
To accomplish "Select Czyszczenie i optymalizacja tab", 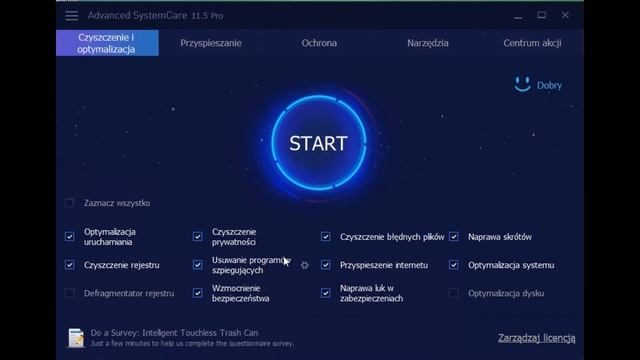I will [x=107, y=43].
